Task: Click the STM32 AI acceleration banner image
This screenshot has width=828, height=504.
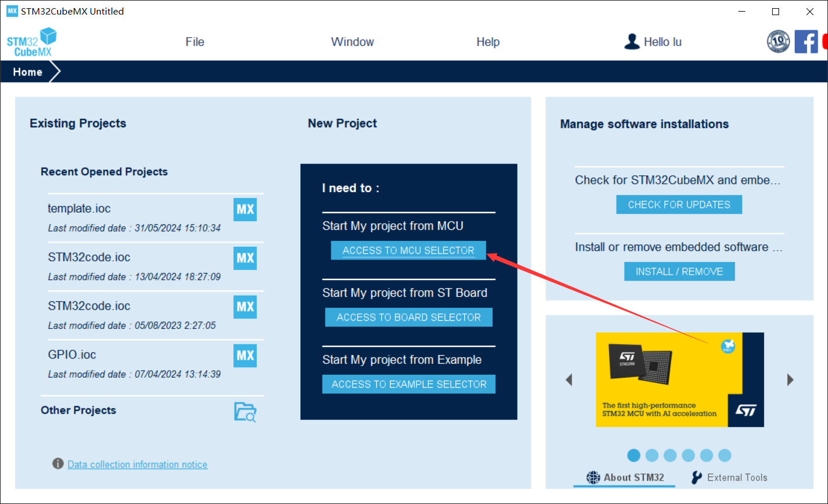Action: (x=679, y=379)
